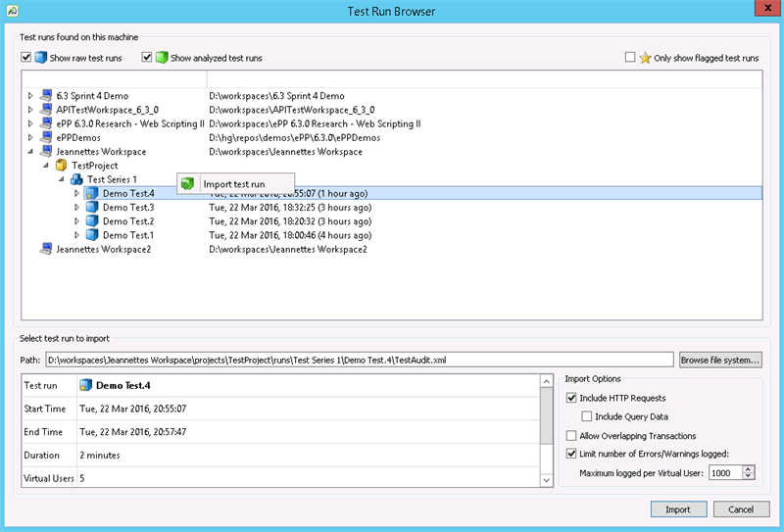Enable Only show flagged test runs

630,58
